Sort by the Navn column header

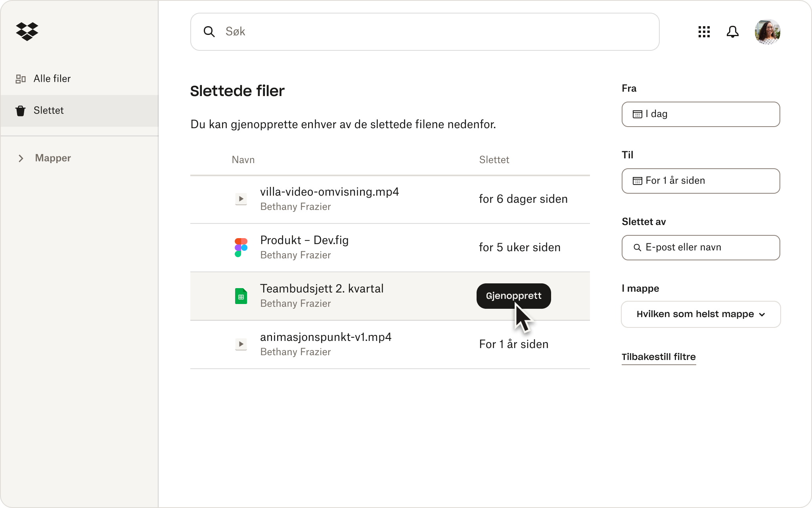click(x=243, y=160)
